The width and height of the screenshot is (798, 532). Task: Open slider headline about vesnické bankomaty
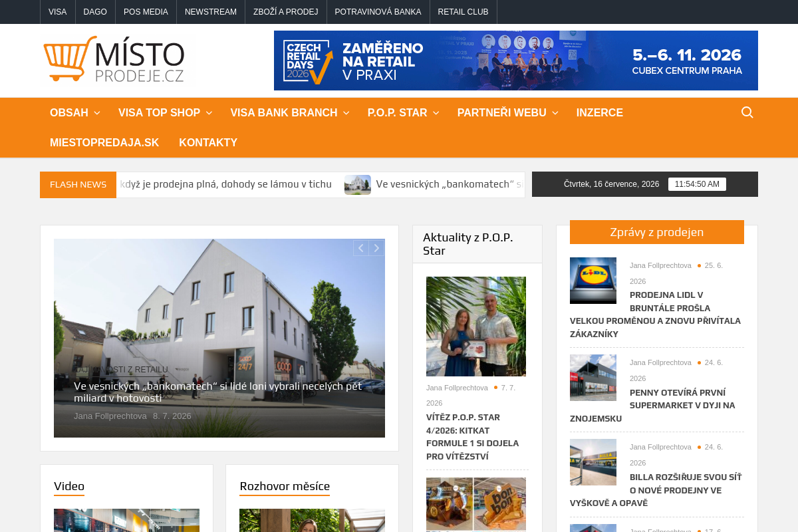click(218, 392)
